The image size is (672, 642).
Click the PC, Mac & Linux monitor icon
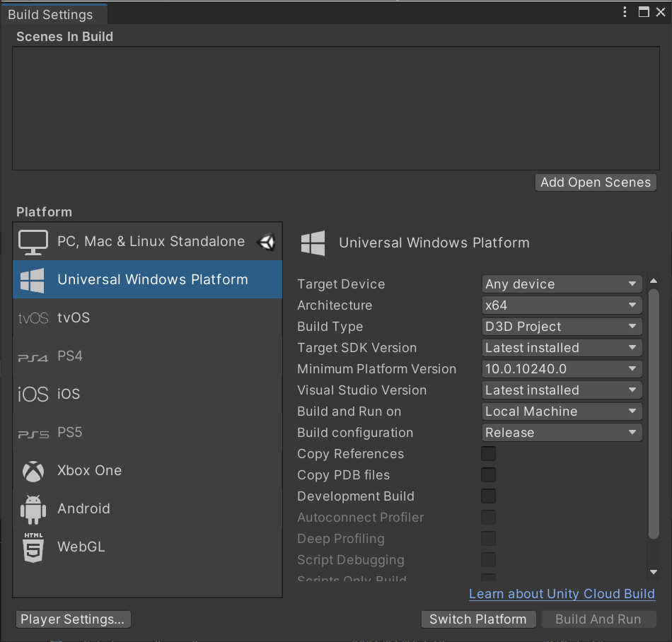(33, 242)
